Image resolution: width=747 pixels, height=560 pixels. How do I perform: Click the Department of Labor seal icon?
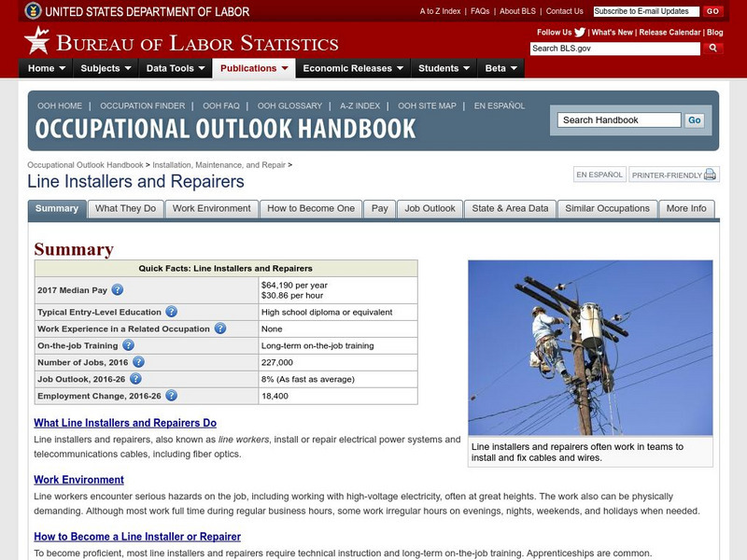tap(33, 10)
